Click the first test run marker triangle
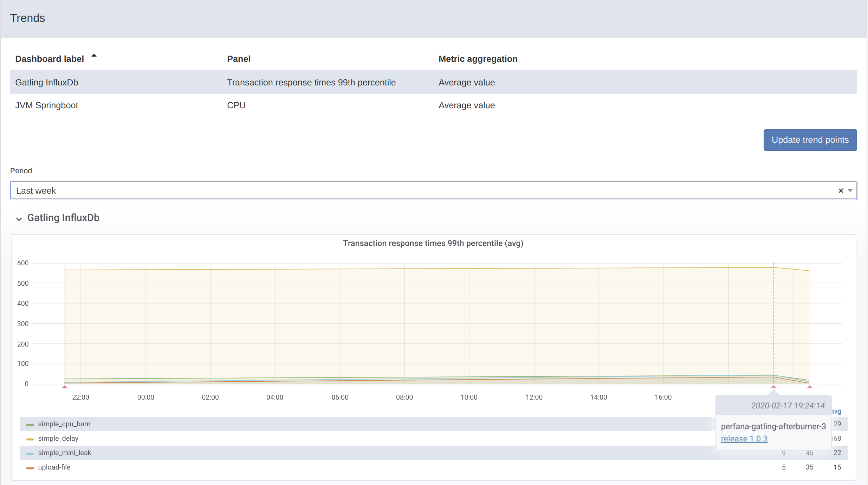Viewport: 868px width, 485px height. pos(65,387)
